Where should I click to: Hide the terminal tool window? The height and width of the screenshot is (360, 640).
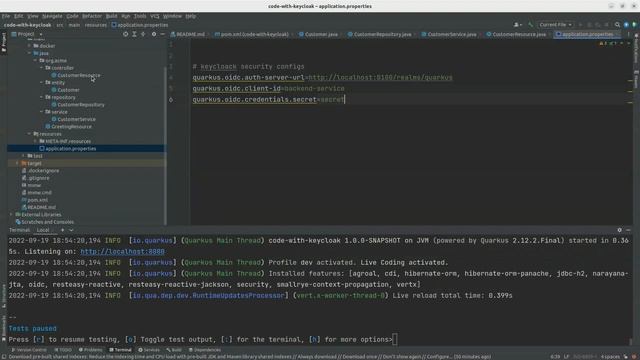pos(628,230)
